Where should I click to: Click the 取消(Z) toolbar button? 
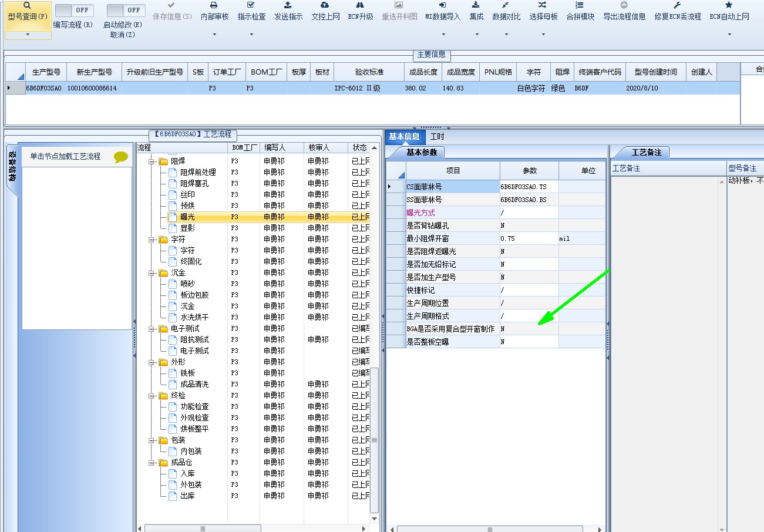coord(122,35)
